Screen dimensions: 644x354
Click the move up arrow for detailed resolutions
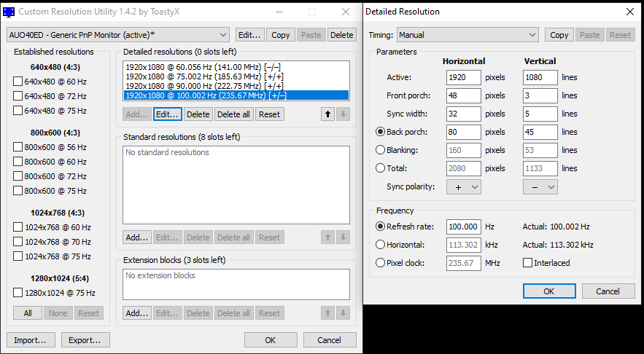tap(327, 114)
